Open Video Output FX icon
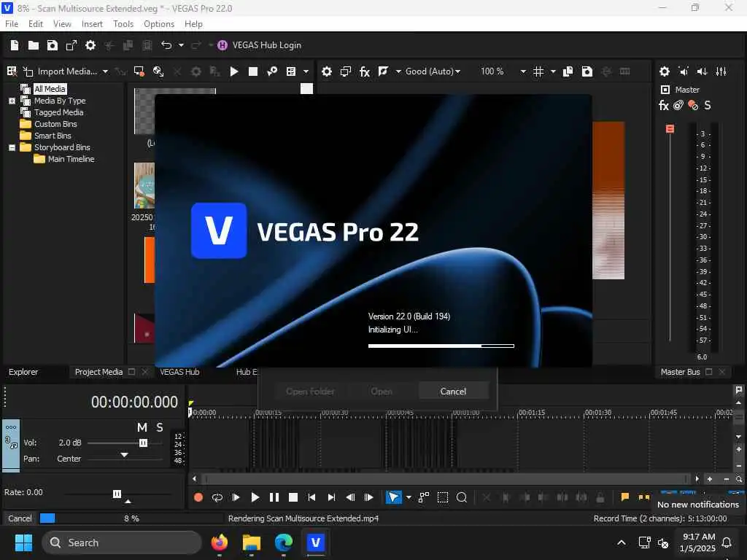Image resolution: width=747 pixels, height=560 pixels. point(365,71)
